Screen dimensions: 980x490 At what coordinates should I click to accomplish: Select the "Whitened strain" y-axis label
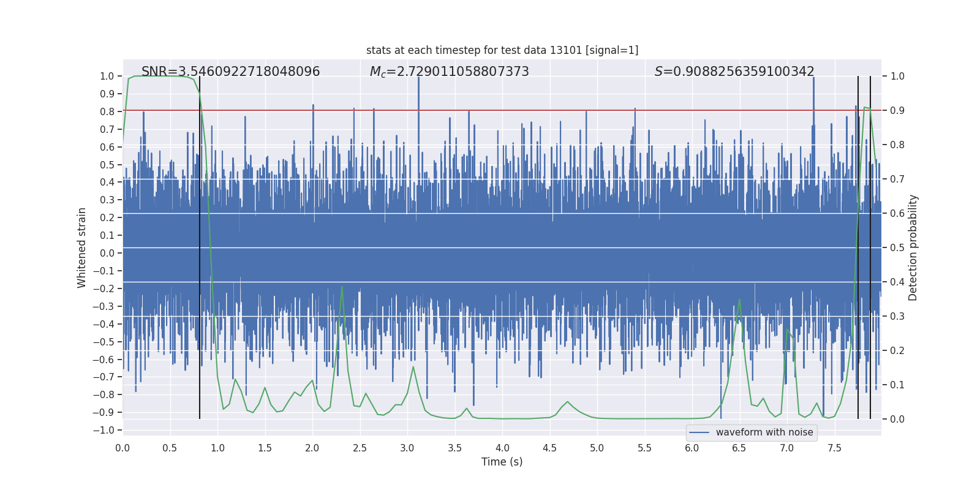pyautogui.click(x=81, y=247)
